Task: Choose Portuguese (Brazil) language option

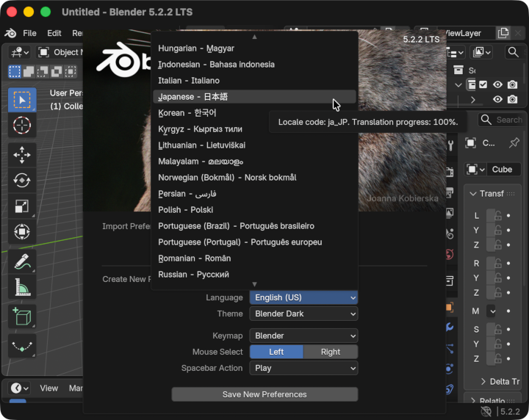Action: (x=255, y=226)
